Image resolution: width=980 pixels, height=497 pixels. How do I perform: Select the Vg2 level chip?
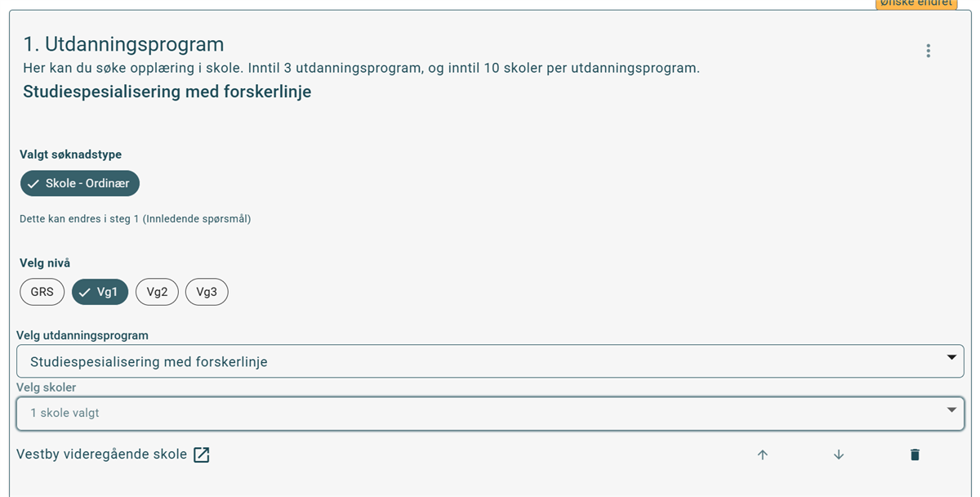[x=157, y=292]
